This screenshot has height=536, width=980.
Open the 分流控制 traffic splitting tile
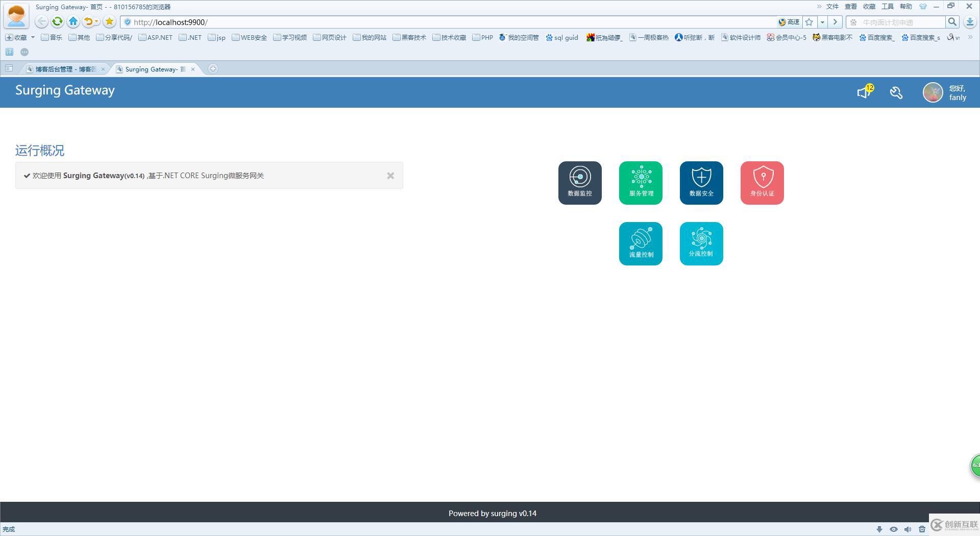point(701,243)
